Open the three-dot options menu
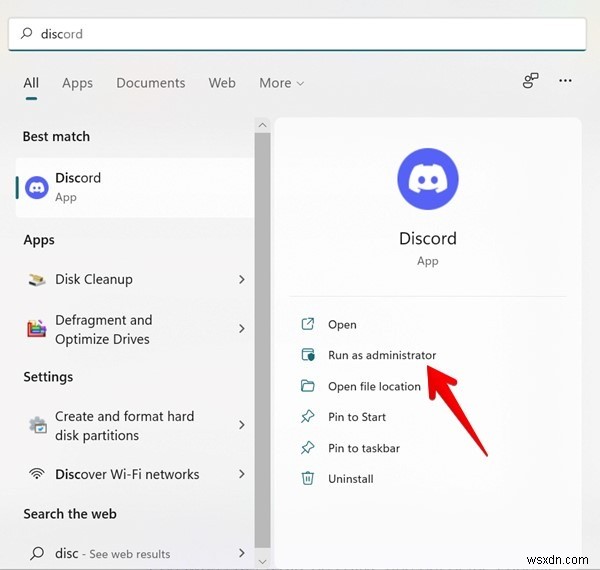600x570 pixels. point(565,81)
